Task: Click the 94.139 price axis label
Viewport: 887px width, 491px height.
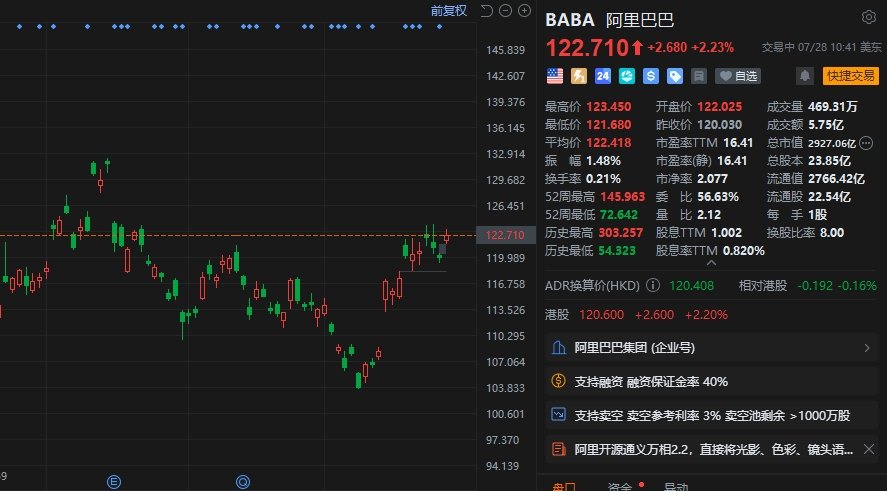Action: click(503, 466)
